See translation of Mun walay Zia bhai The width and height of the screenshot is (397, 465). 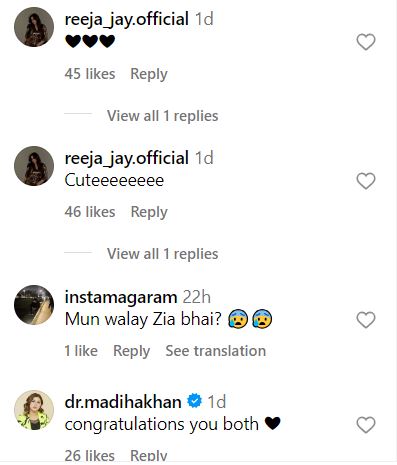(x=216, y=351)
